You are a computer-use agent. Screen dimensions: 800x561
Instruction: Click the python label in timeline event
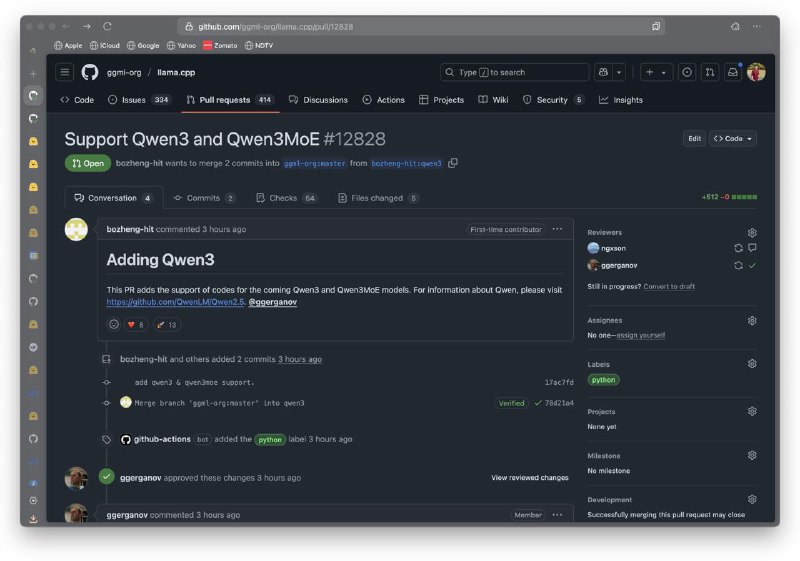pos(270,440)
